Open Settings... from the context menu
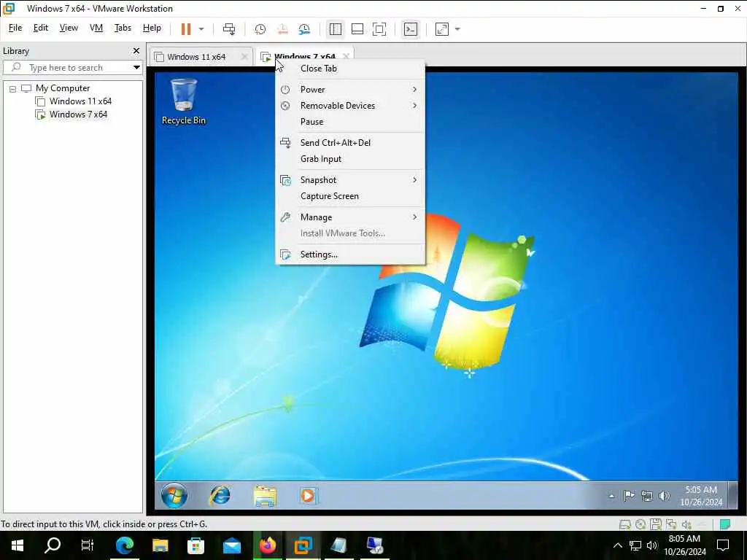This screenshot has width=747, height=560. click(350, 254)
